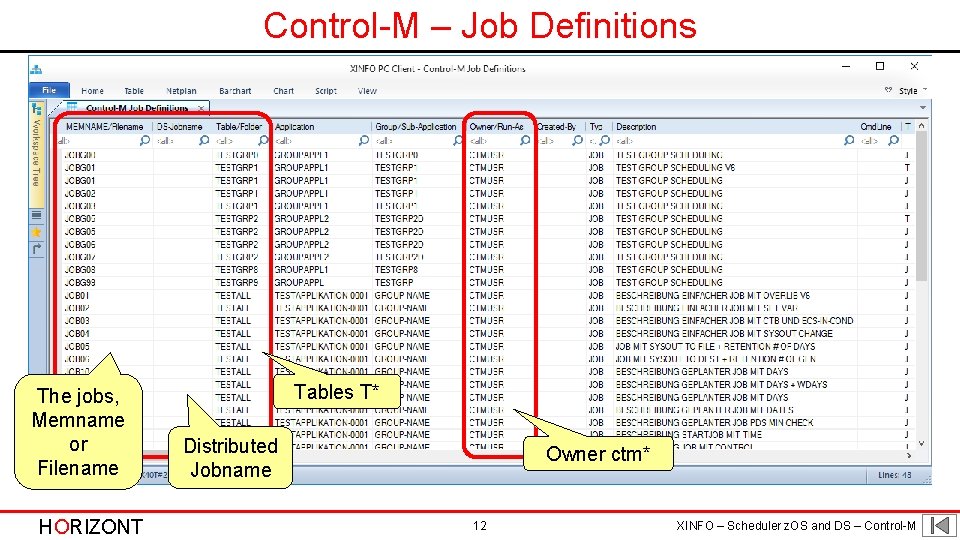Sort by DS-Jobname column header
The width and height of the screenshot is (960, 540).
pos(179,127)
